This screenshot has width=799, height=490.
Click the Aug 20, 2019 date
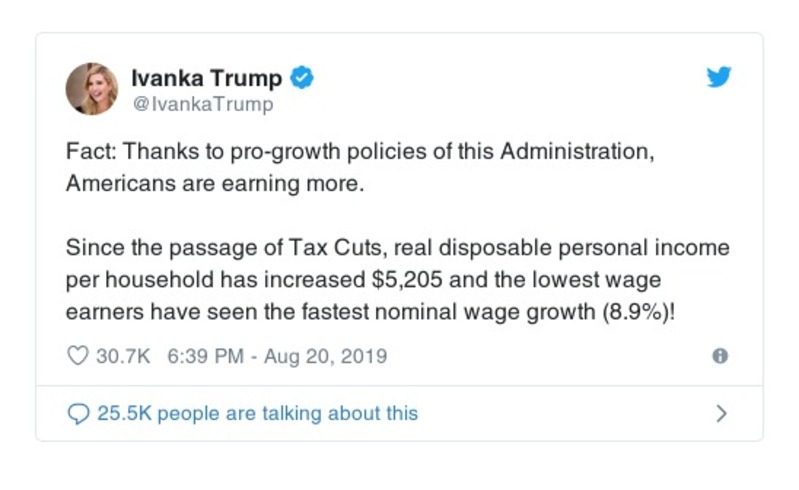point(325,356)
